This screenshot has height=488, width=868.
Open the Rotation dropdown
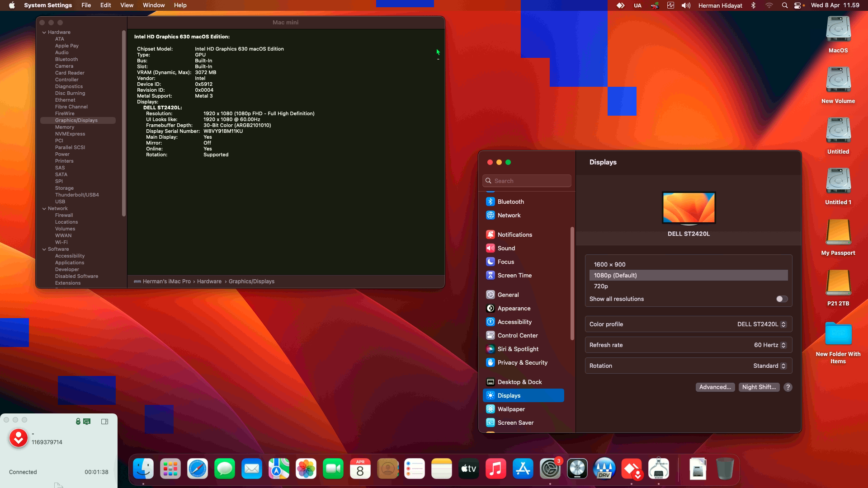point(769,366)
